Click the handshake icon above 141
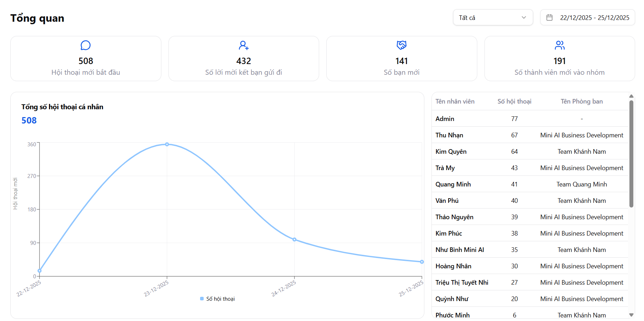 (x=402, y=45)
